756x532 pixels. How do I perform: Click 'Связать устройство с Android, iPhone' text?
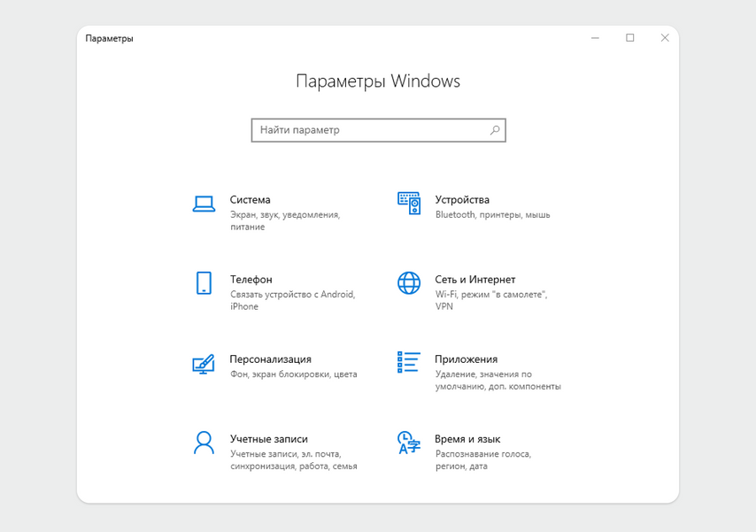click(293, 300)
